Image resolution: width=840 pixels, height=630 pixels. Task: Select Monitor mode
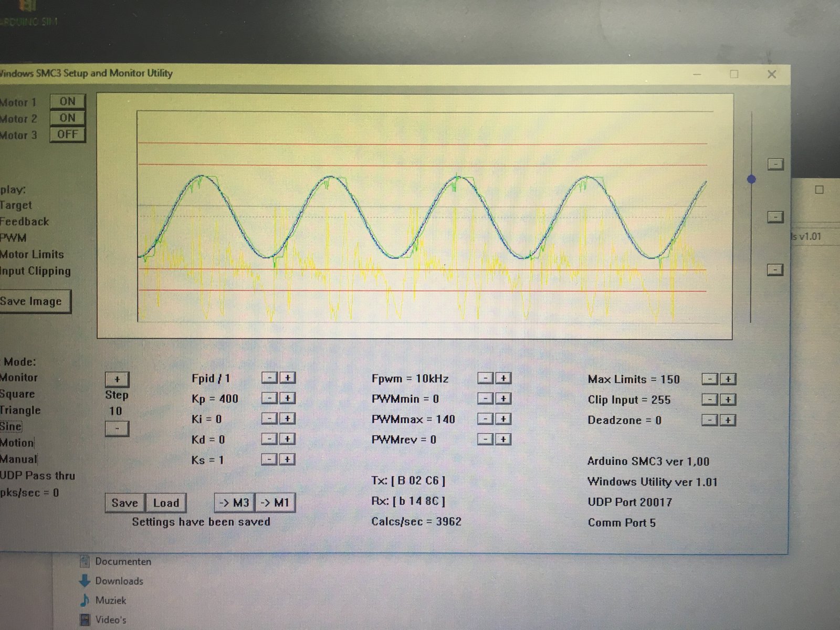19,377
